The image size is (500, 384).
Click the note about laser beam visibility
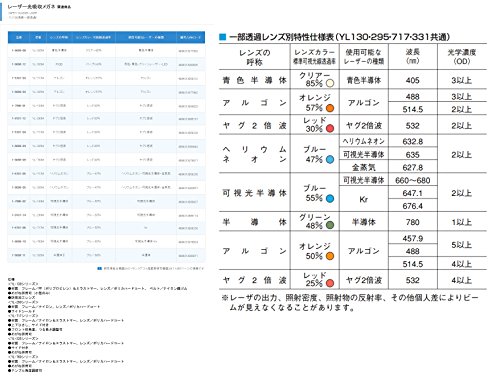pos(350,303)
